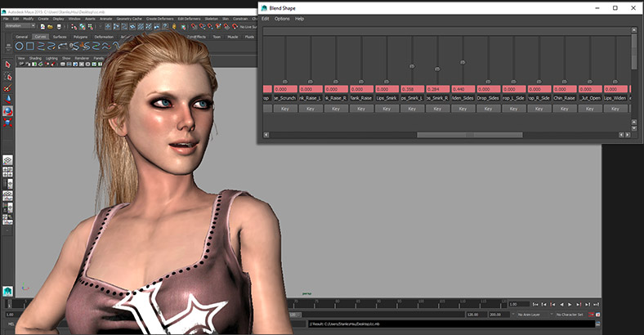Click Blend Shape horizontal scrollbar thumb
Screen dimensions: 644x335
tap(470, 135)
